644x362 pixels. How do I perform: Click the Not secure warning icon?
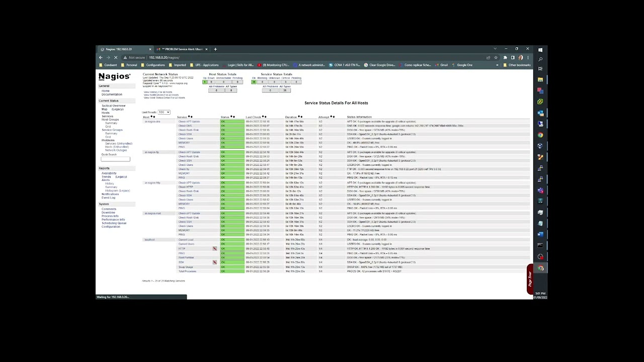pyautogui.click(x=125, y=57)
